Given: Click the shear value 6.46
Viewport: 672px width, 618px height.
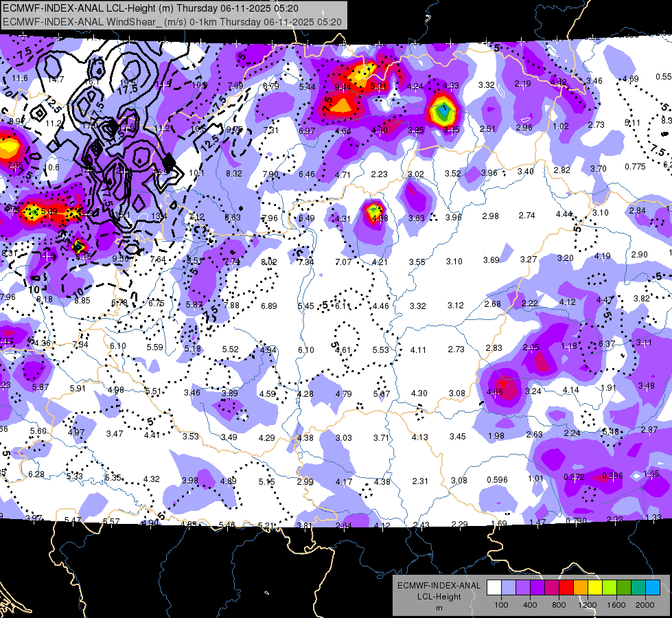Looking at the screenshot, I should pyautogui.click(x=306, y=174).
